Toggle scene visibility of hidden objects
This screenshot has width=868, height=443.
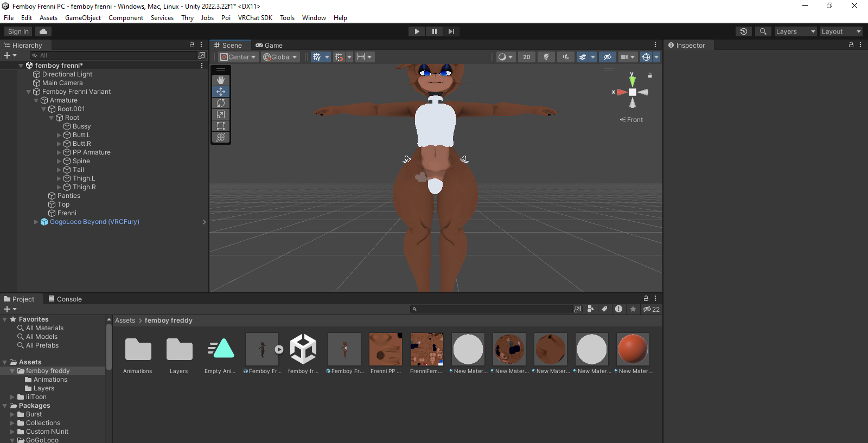pos(608,57)
